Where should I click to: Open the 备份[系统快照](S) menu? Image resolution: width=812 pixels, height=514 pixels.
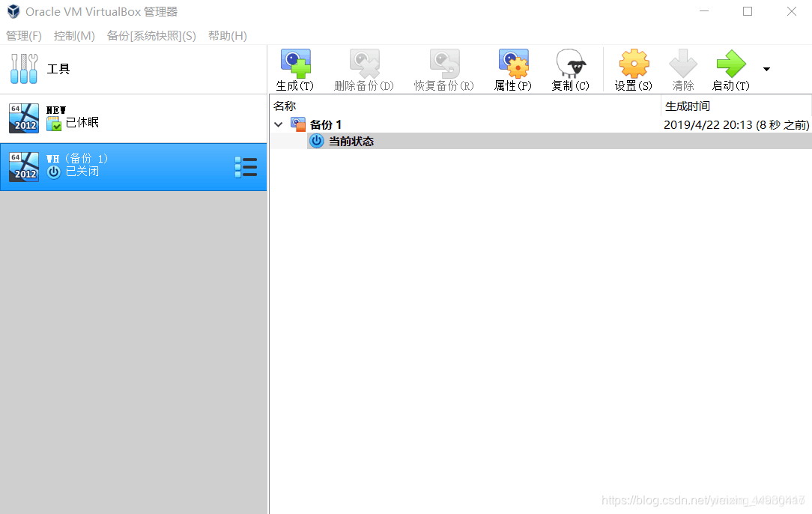tap(151, 36)
